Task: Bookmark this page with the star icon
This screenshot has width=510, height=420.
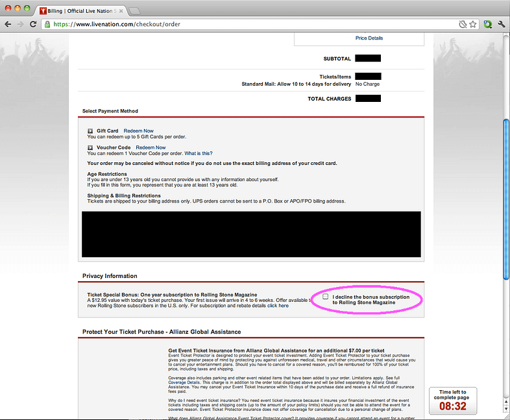Action: [x=473, y=24]
